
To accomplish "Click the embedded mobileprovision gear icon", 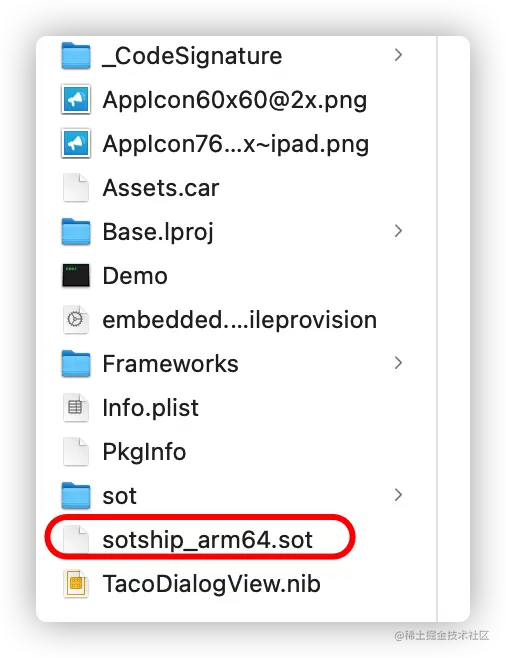I will point(76,319).
